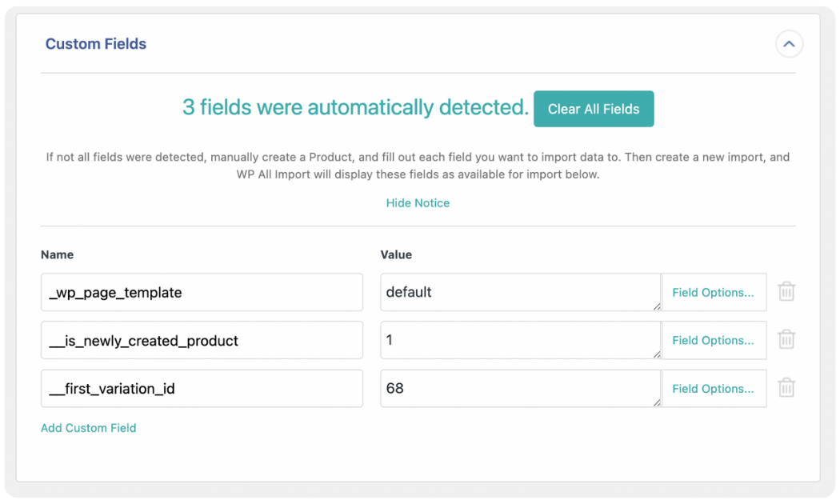Image resolution: width=840 pixels, height=504 pixels.
Task: Click the Name column header
Action: 57,254
